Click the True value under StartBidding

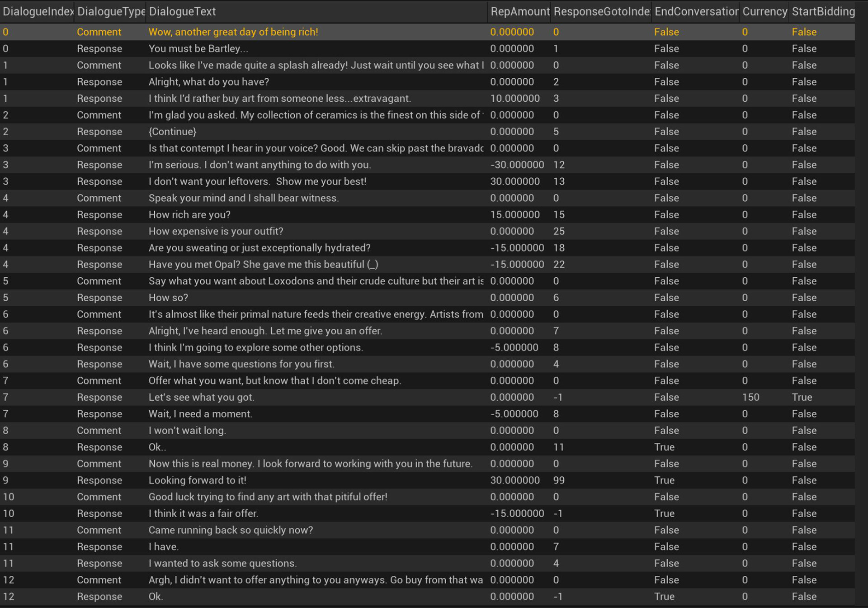pos(802,397)
